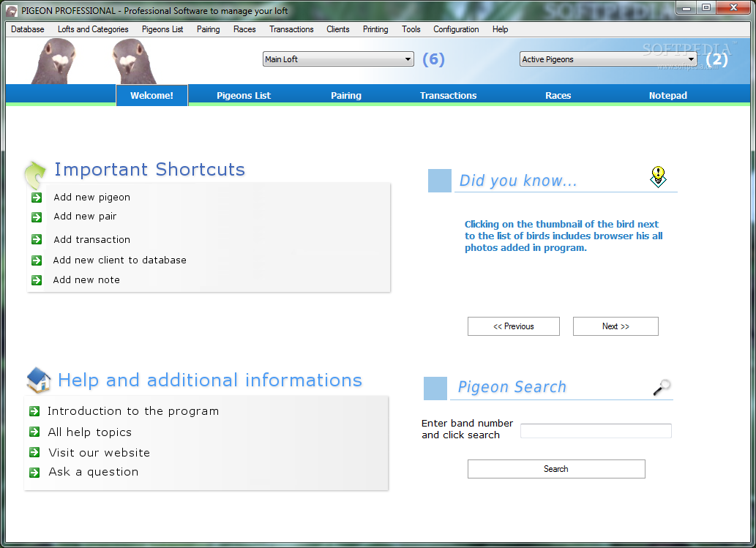Switch to the blue Races tab
The height and width of the screenshot is (548, 756).
[558, 95]
